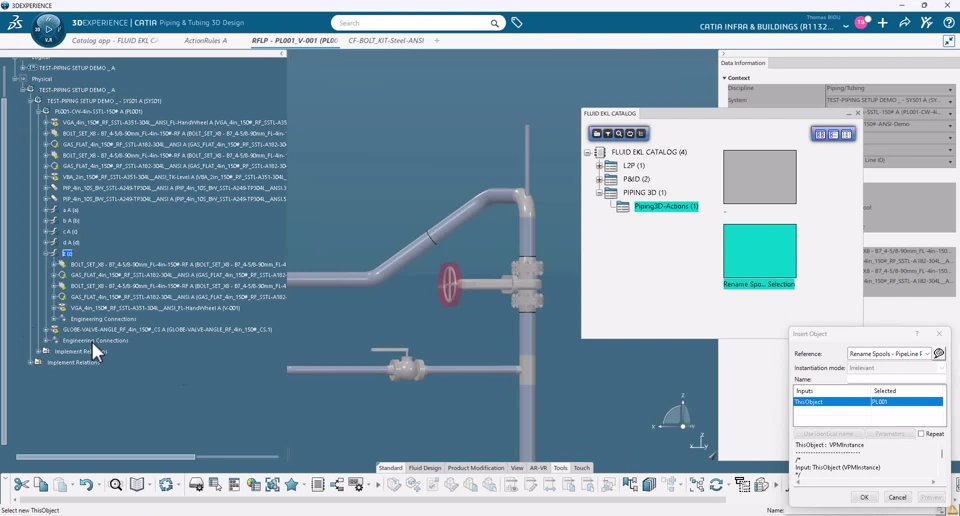Open the Product Modification toolbar tab
Screen dimensions: 960x516
pyautogui.click(x=476, y=468)
